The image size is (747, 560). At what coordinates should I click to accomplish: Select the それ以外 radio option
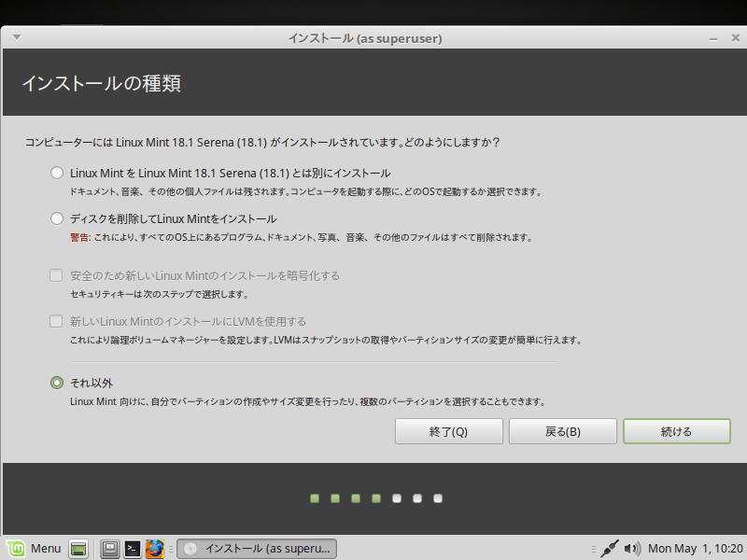click(57, 383)
